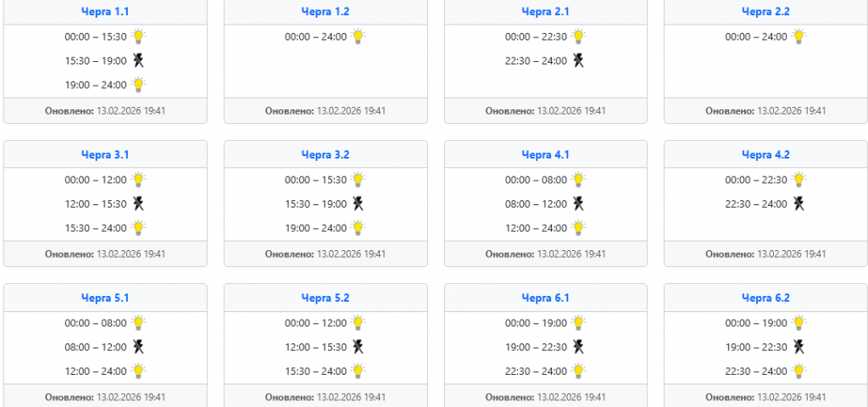Click the power-off icon in Черга 1.1
Image resolution: width=868 pixels, height=407 pixels.
coord(138,60)
